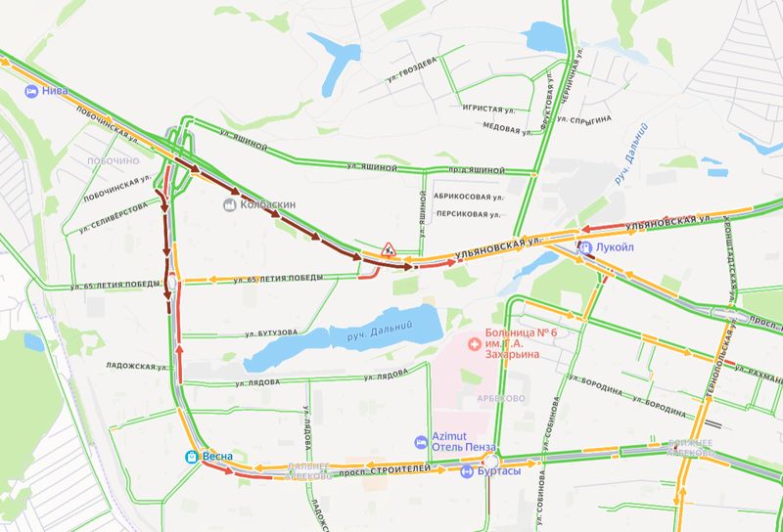
Task: Click the roundabout on ул. 65-летия Победы
Action: (172, 284)
